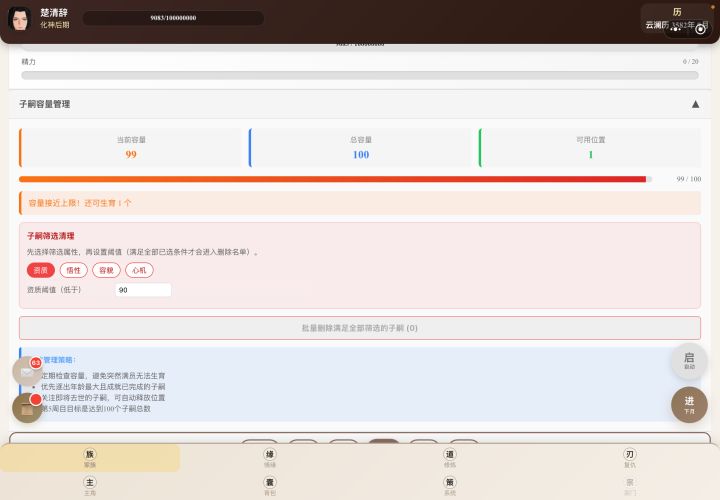Click the 容量接近上限 warning banner
The image size is (720, 500).
[x=360, y=203]
